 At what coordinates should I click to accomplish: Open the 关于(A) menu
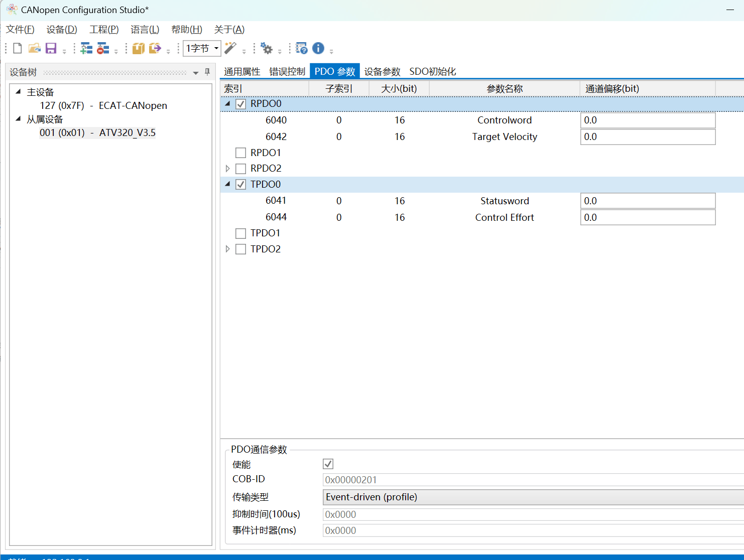(229, 30)
